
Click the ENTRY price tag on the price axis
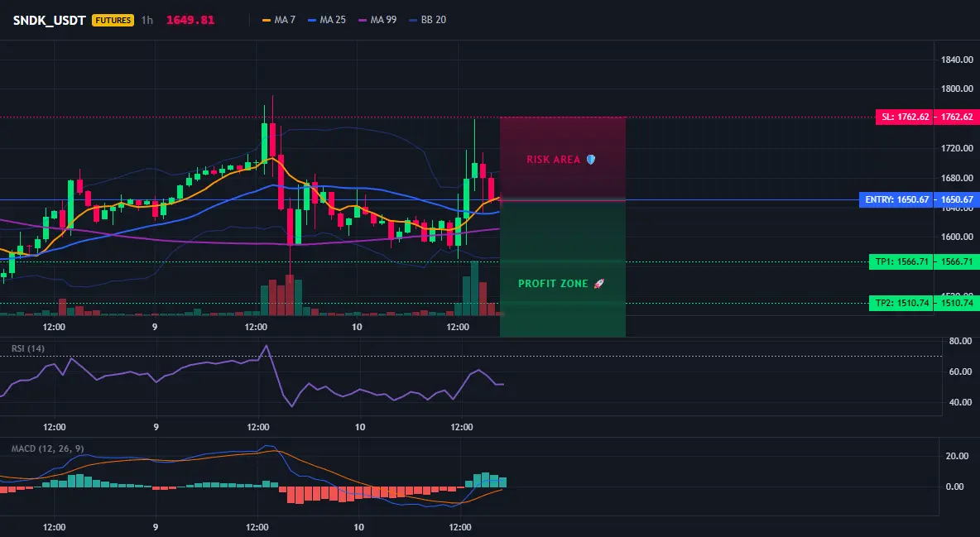pos(957,200)
